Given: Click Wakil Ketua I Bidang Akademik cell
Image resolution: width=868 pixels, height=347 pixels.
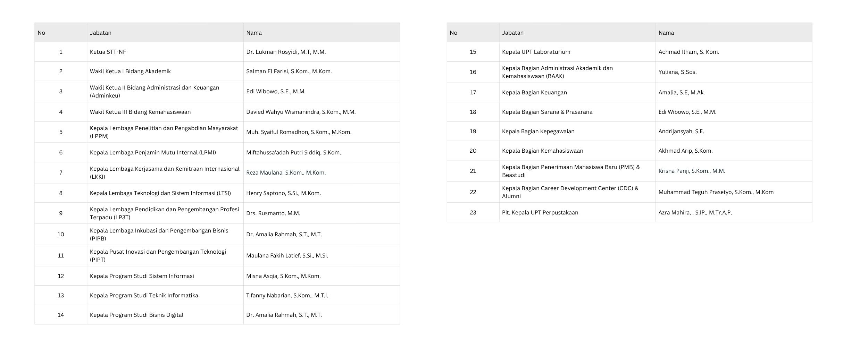Looking at the screenshot, I should click(130, 71).
